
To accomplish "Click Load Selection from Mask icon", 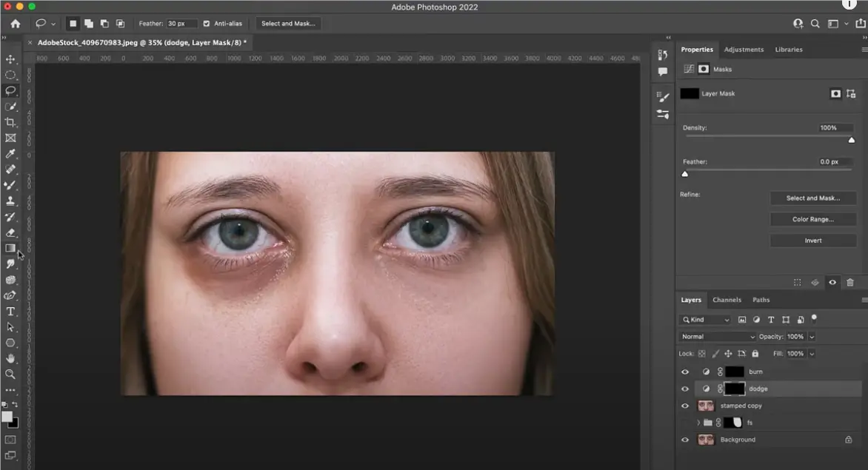I will (797, 283).
